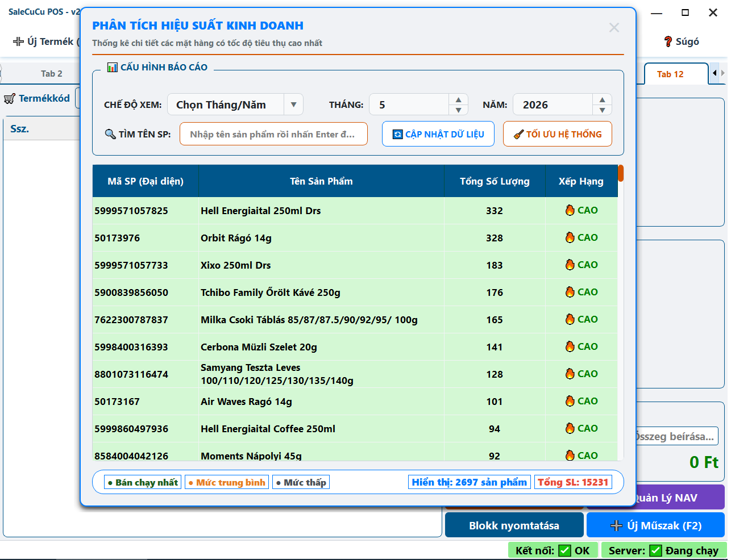Click the magnifier icon beside TÌM TÊN SP

[110, 134]
